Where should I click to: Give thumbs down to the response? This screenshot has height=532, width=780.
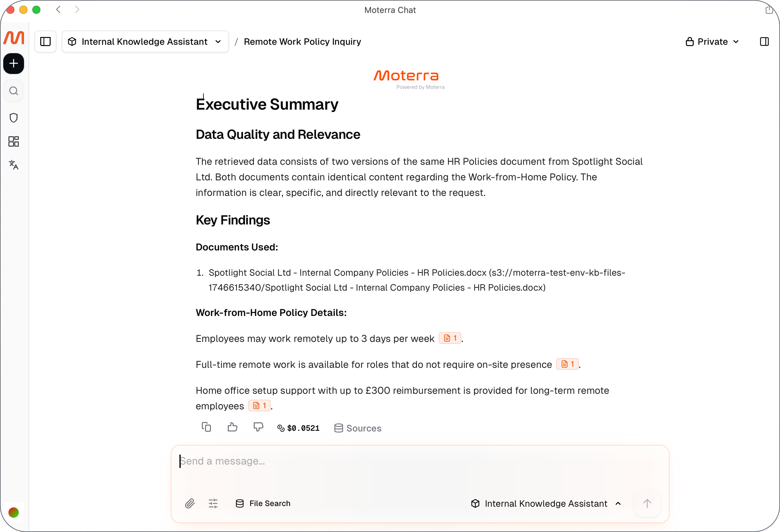pos(259,427)
